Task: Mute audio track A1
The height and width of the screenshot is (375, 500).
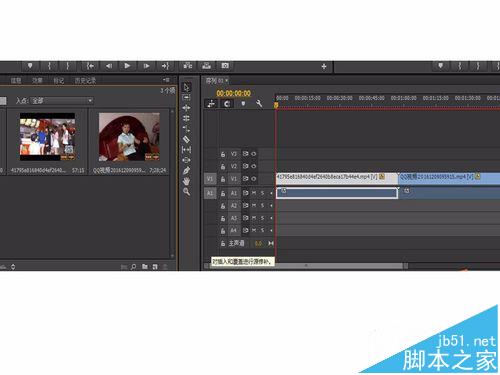Action: [254, 193]
